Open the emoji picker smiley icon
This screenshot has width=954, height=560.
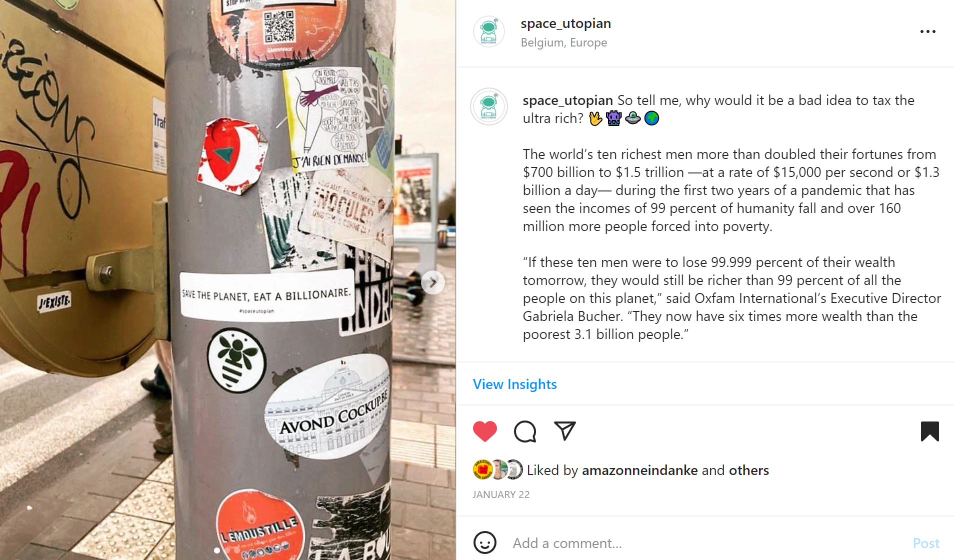point(484,542)
